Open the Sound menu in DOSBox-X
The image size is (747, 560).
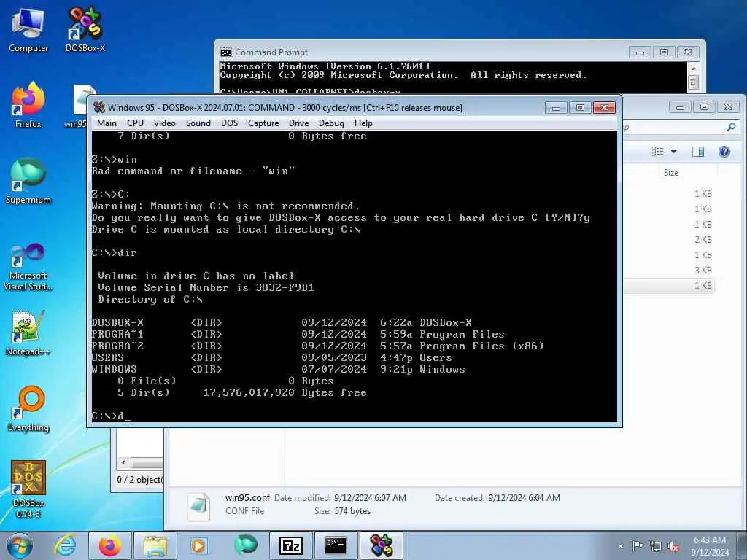198,122
